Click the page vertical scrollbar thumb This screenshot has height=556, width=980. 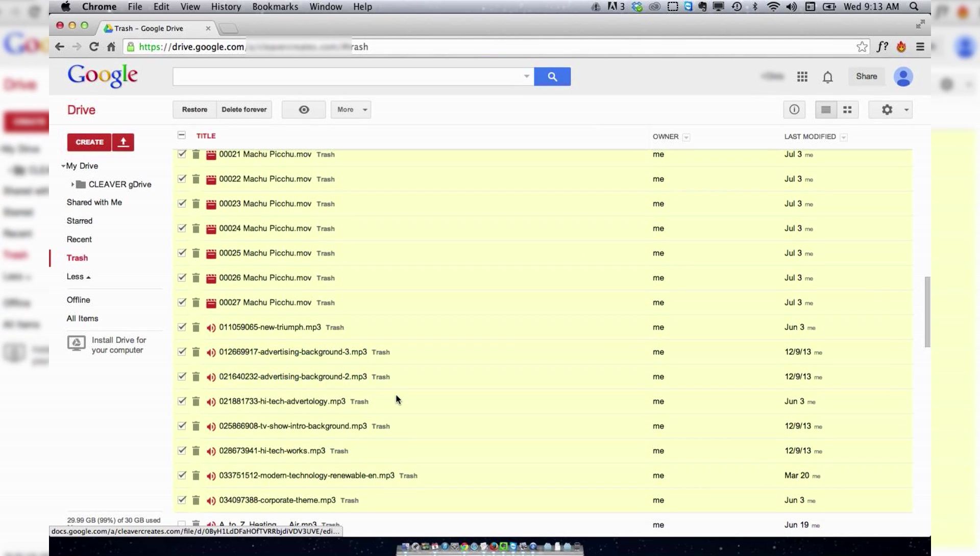pyautogui.click(x=927, y=312)
